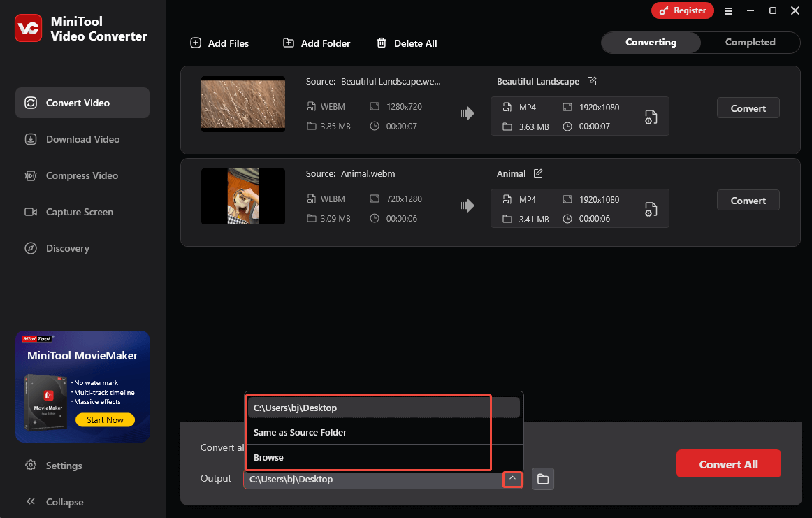
Task: Click Start Now in MovieMaker ad
Action: (x=105, y=419)
